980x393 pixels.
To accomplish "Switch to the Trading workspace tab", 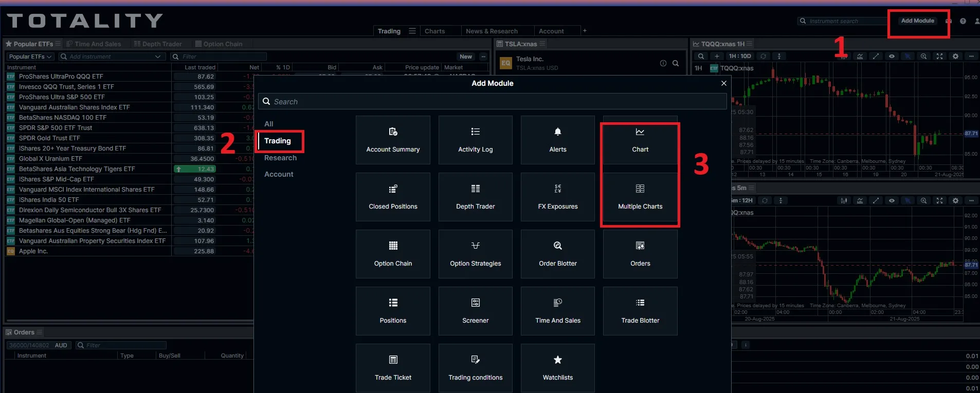I will (x=389, y=31).
